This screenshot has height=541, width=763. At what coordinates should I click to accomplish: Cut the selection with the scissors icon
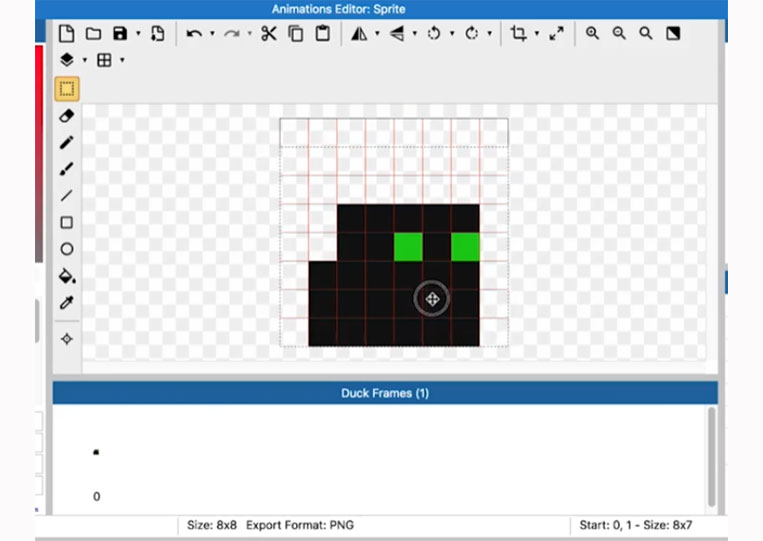coord(269,34)
